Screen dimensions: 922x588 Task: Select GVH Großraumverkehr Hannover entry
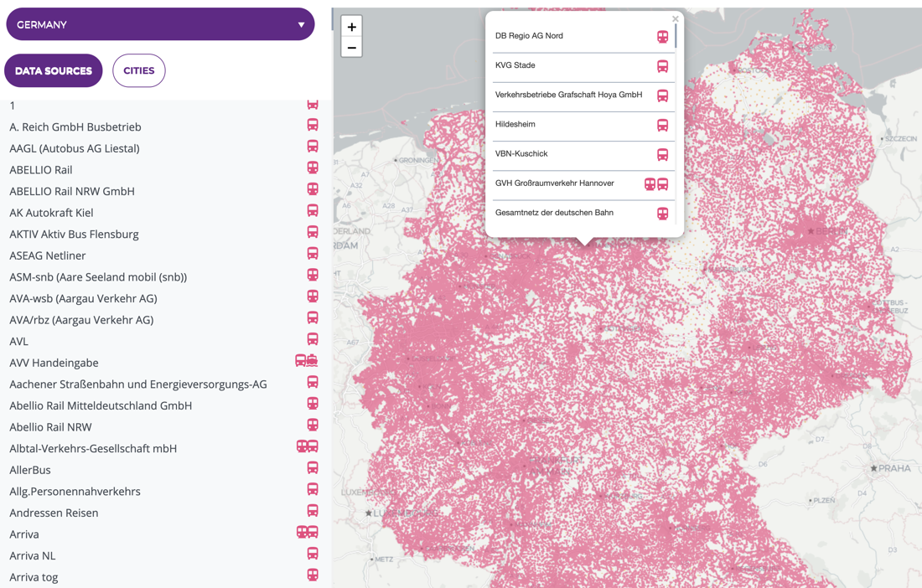[x=555, y=183]
